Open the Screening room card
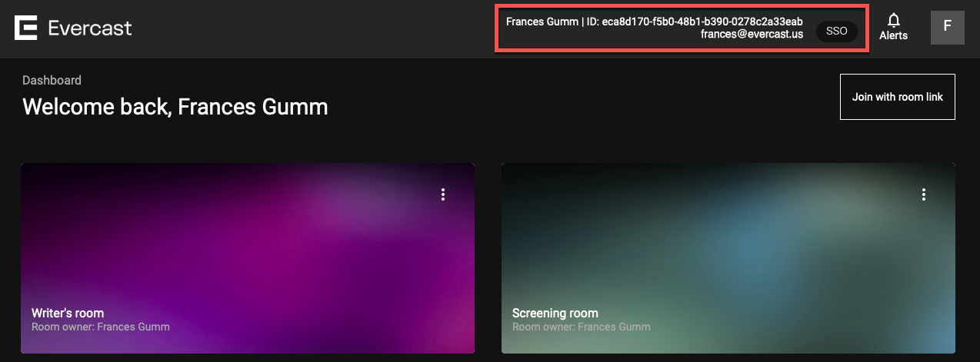980x362 pixels. [x=728, y=257]
